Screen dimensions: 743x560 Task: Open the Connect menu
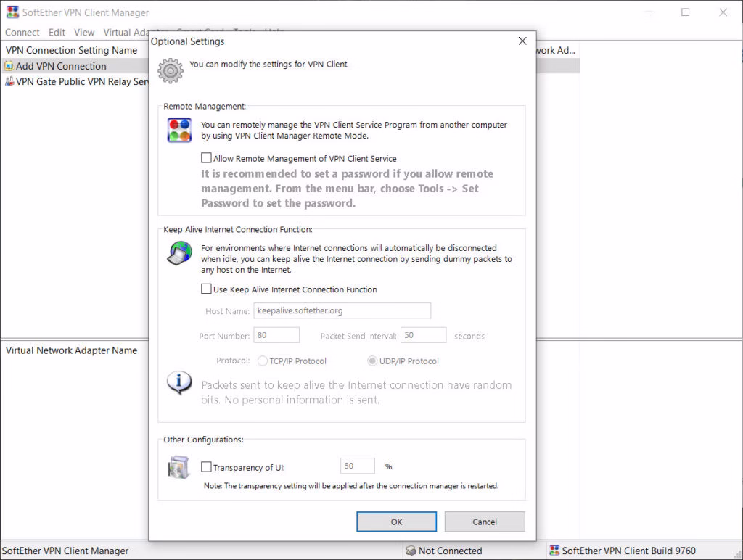pos(22,32)
